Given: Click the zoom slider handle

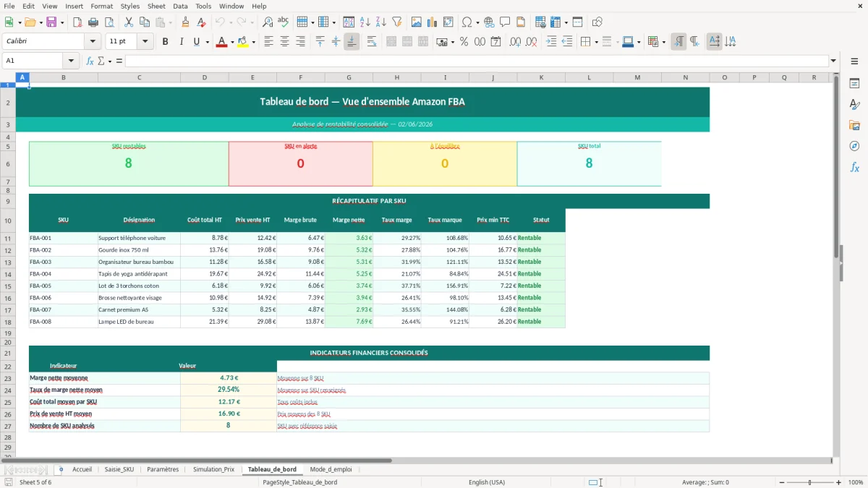Looking at the screenshot, I should tap(810, 482).
